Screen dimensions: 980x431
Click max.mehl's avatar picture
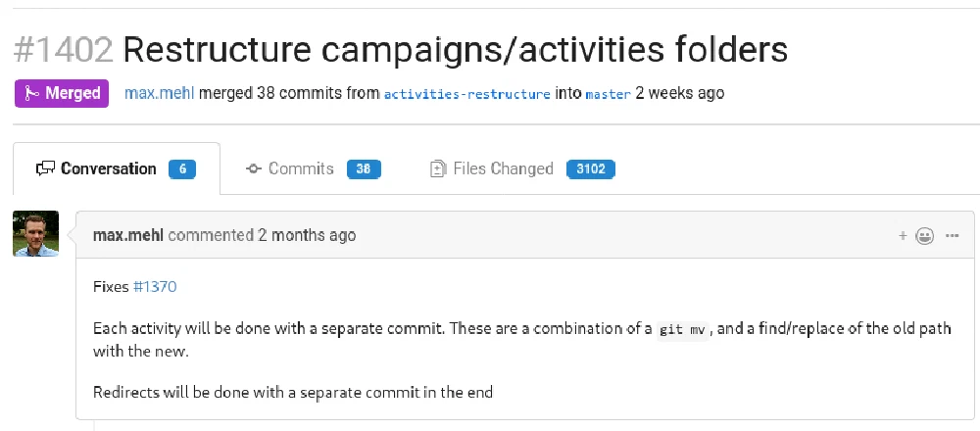(x=35, y=233)
